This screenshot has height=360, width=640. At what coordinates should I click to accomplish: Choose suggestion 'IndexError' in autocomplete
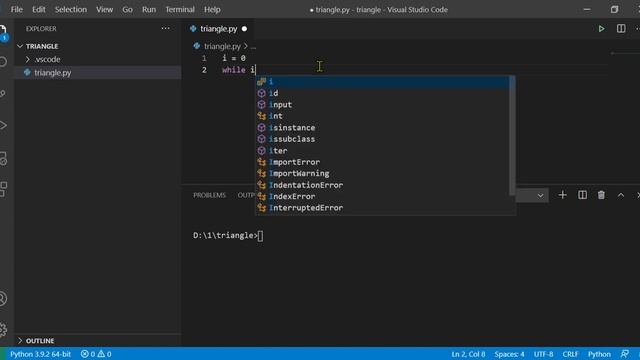point(382,196)
